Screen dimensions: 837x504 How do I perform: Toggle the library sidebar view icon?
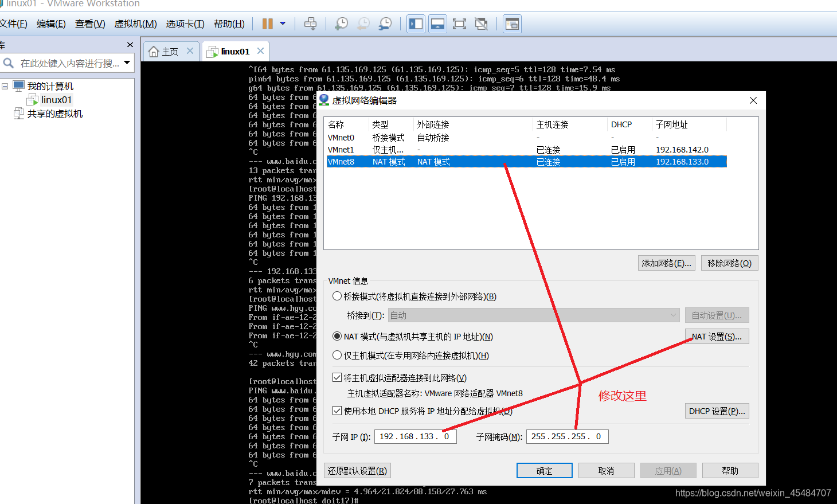pos(416,24)
